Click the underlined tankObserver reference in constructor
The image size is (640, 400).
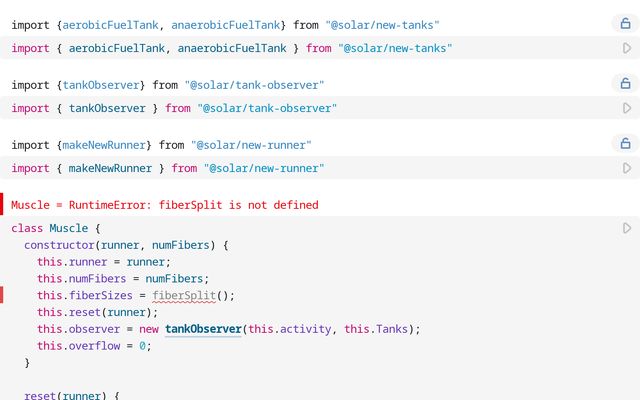203,329
